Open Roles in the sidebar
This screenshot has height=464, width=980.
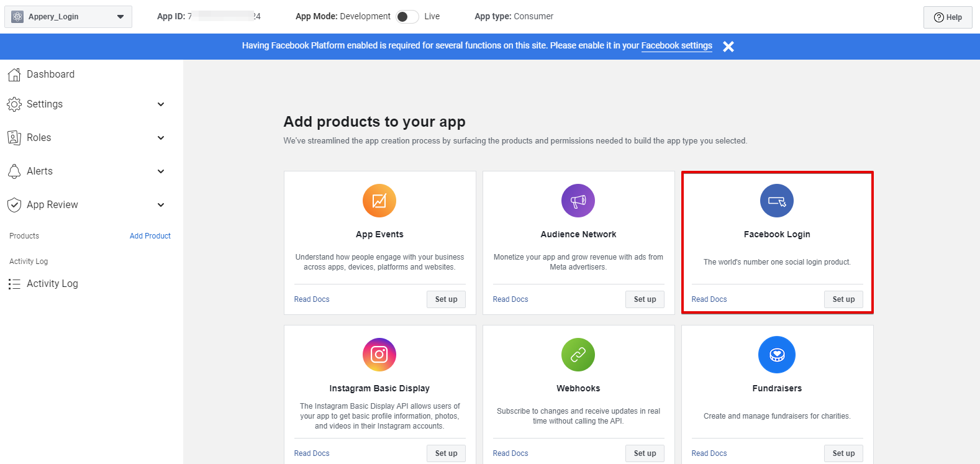pyautogui.click(x=39, y=138)
